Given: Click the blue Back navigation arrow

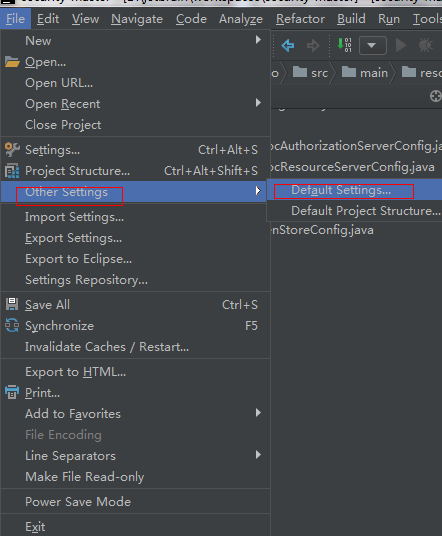Looking at the screenshot, I should (x=287, y=45).
